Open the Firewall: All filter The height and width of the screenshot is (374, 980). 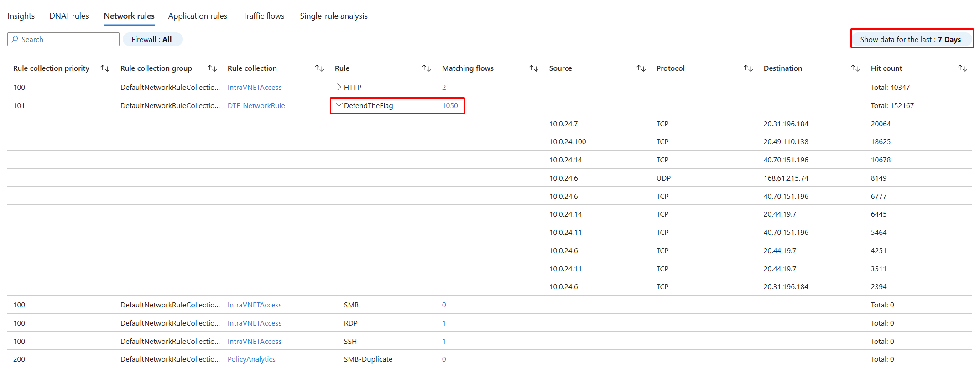[x=152, y=40]
